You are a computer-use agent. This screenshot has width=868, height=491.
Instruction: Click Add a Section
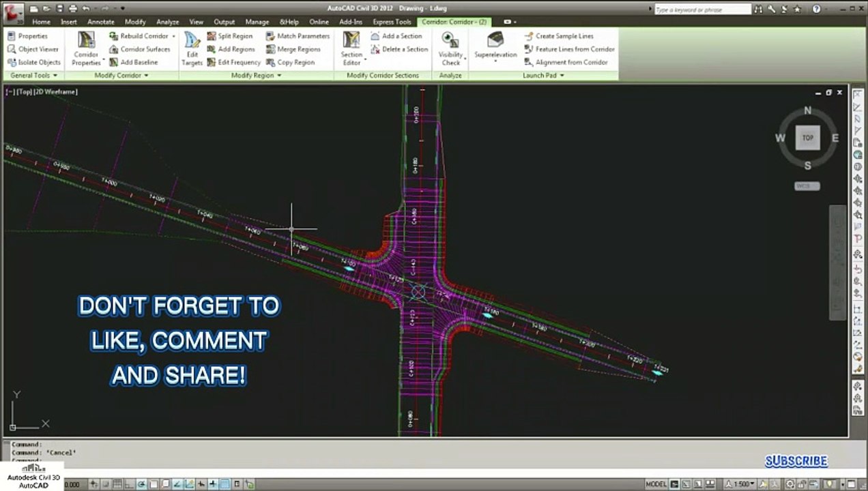pos(396,36)
